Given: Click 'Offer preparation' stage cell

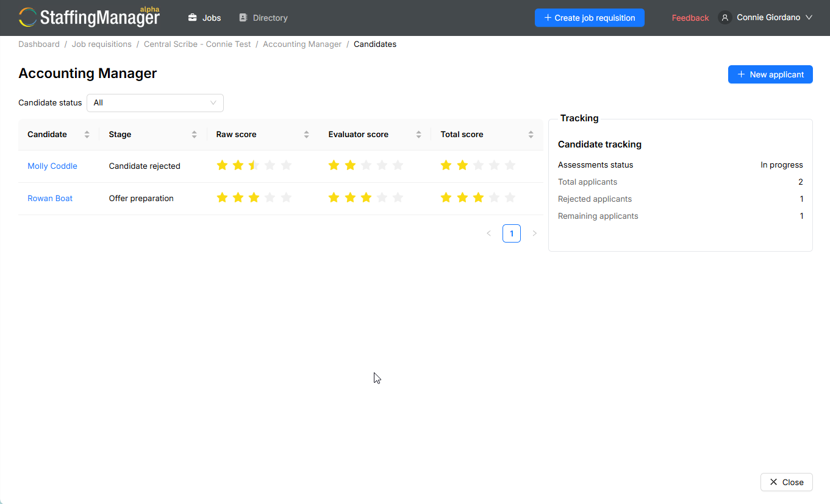Looking at the screenshot, I should pyautogui.click(x=141, y=198).
